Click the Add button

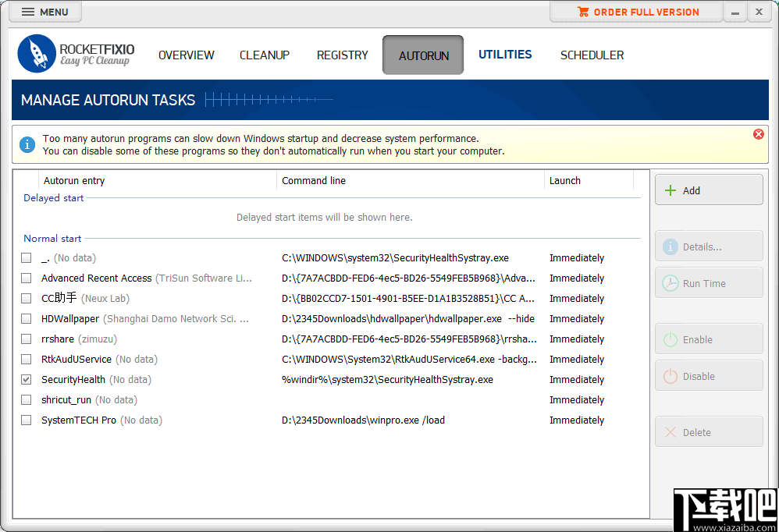point(709,190)
